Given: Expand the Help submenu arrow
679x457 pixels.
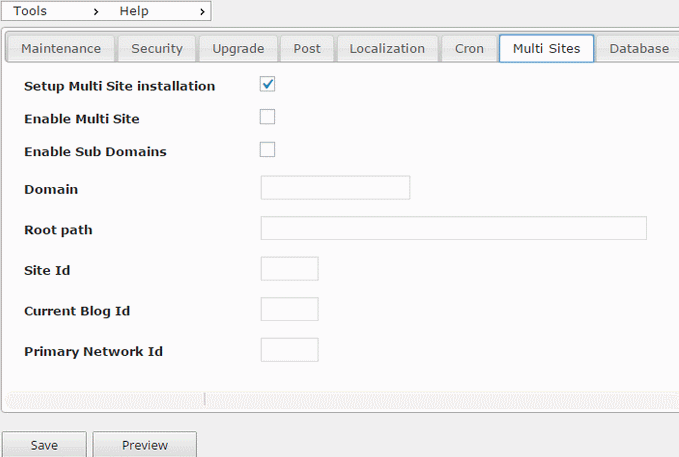Looking at the screenshot, I should [x=202, y=12].
